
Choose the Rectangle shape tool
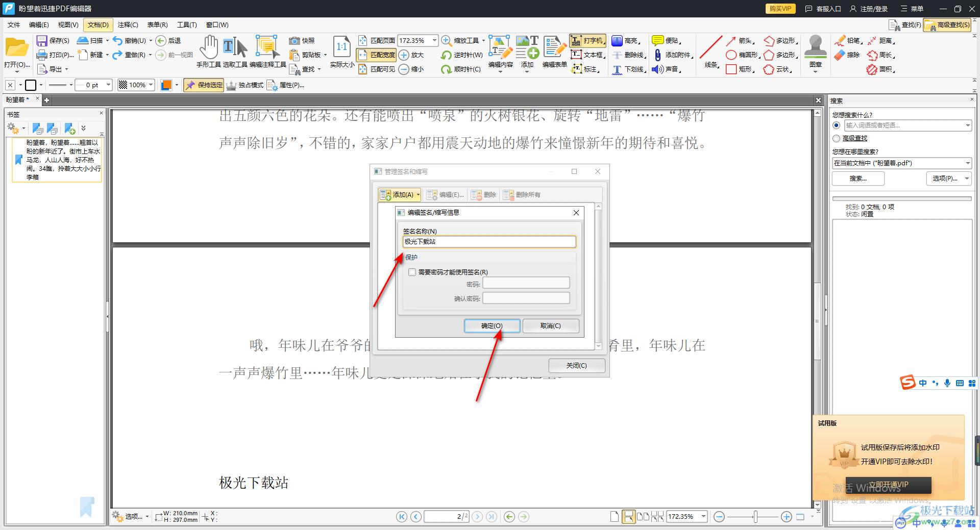tap(740, 69)
